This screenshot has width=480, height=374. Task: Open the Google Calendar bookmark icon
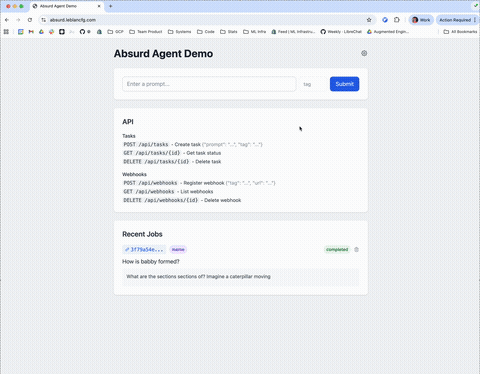[21, 32]
